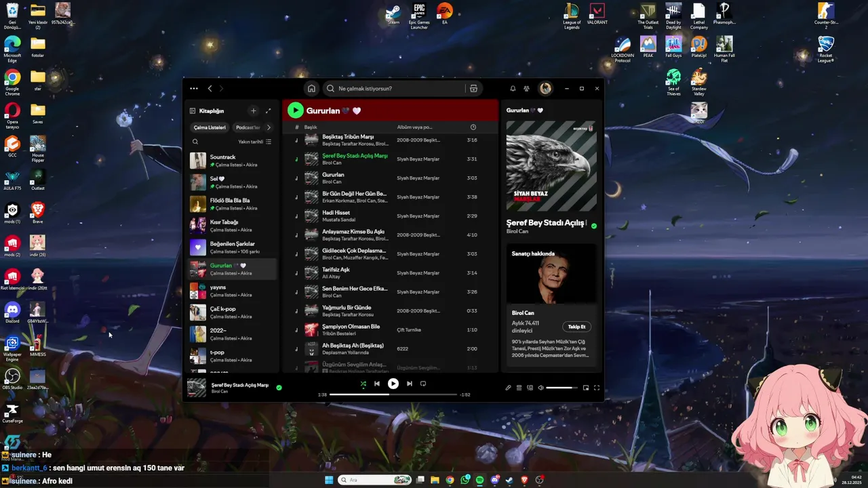Toggle repeat mode

[423, 384]
